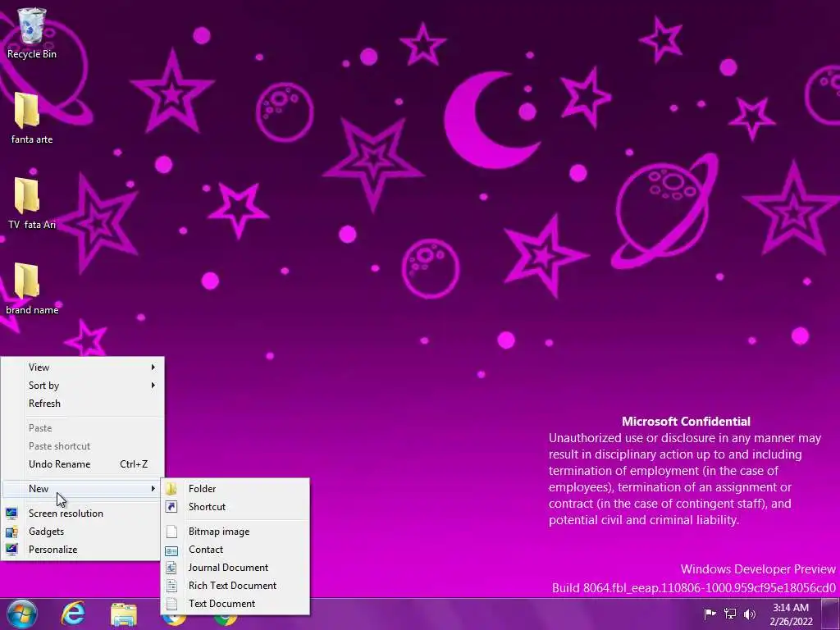This screenshot has height=630, width=840.
Task: Click the TV fata Ari label
Action: coord(32,225)
